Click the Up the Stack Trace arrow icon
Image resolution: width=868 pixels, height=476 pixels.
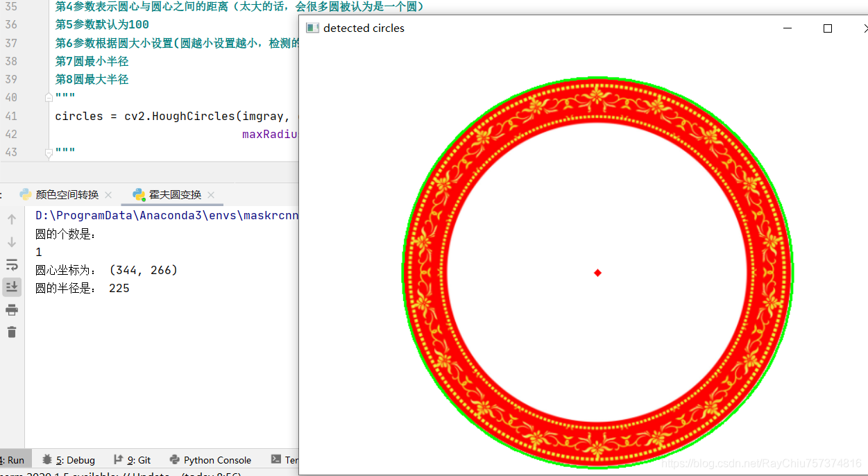tap(12, 219)
